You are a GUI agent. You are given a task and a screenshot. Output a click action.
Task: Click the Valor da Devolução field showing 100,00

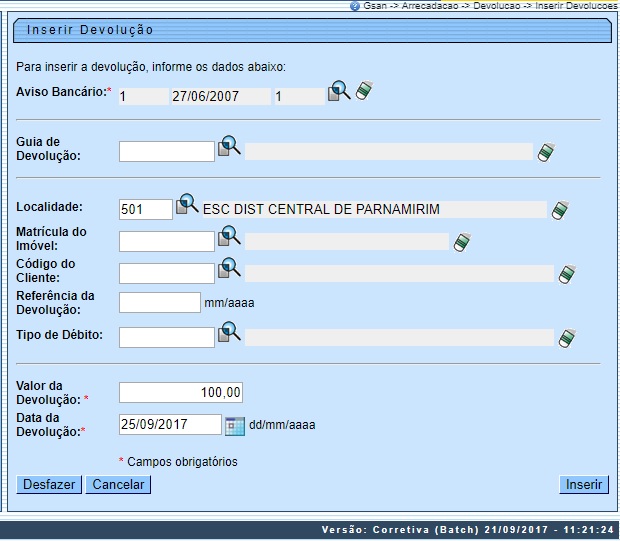[x=181, y=392]
